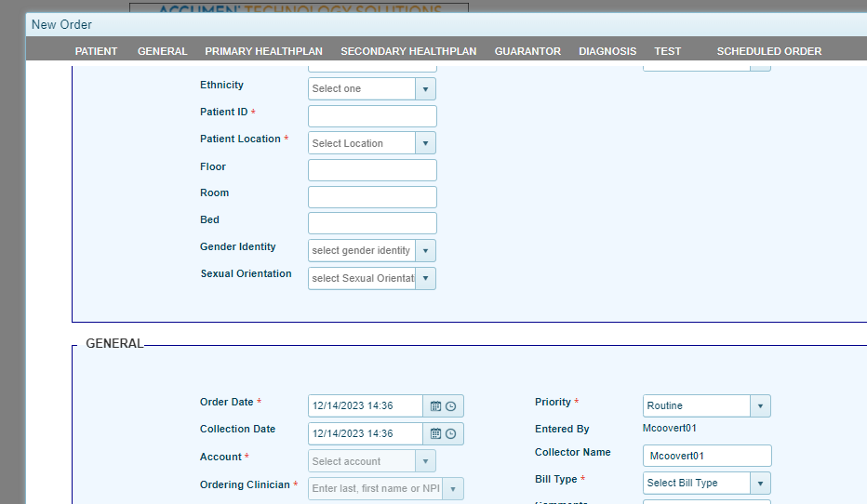Click the Ordering Clinician search field

375,488
